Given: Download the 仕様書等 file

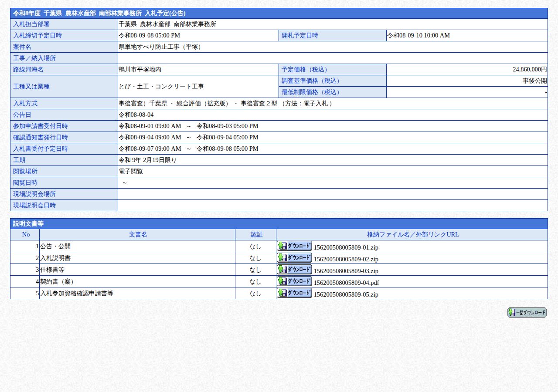Looking at the screenshot, I should [x=294, y=269].
